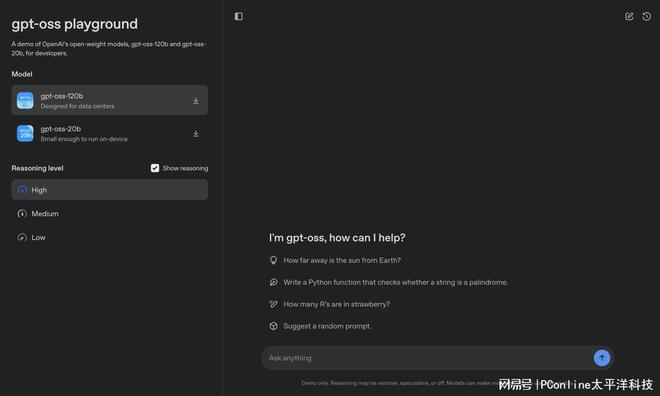
Task: Click the icon beside Python palindrome prompt
Action: pyautogui.click(x=274, y=282)
